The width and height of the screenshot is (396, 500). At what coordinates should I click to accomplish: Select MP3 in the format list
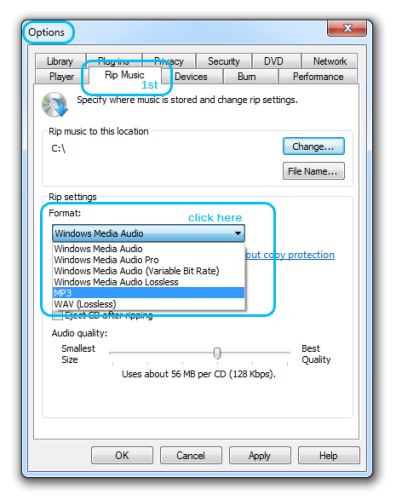click(x=149, y=293)
